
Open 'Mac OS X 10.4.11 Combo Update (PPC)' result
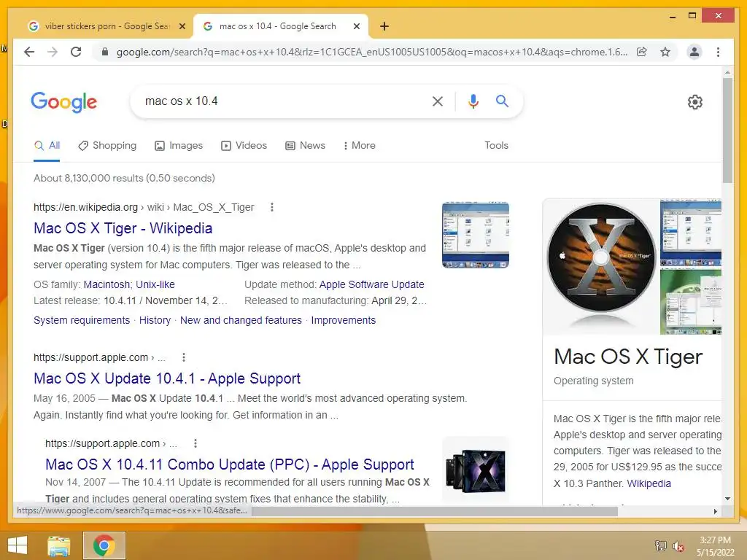coord(230,464)
